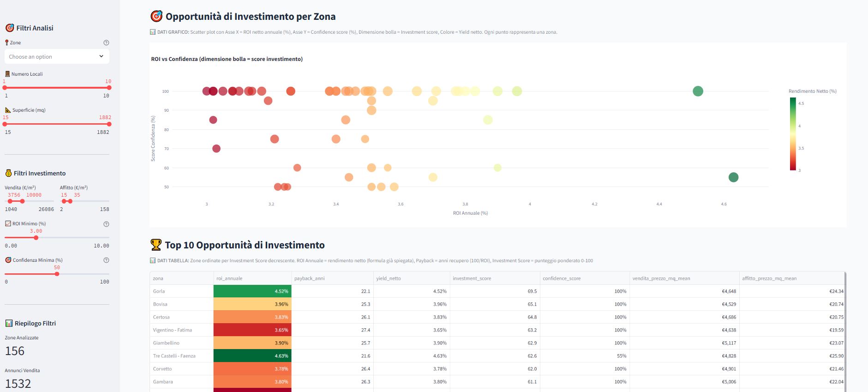Click the dartboard icon in the page title
This screenshot has width=868, height=392.
pyautogui.click(x=156, y=16)
